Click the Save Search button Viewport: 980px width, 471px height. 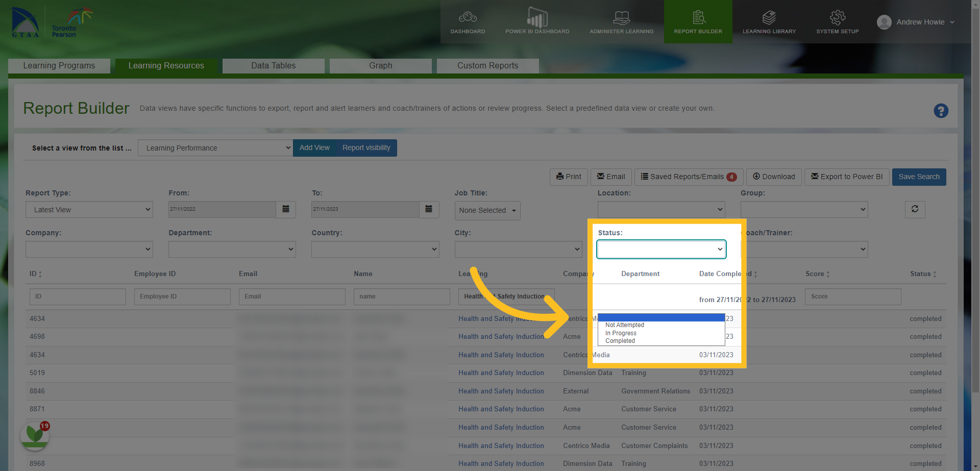pos(919,177)
